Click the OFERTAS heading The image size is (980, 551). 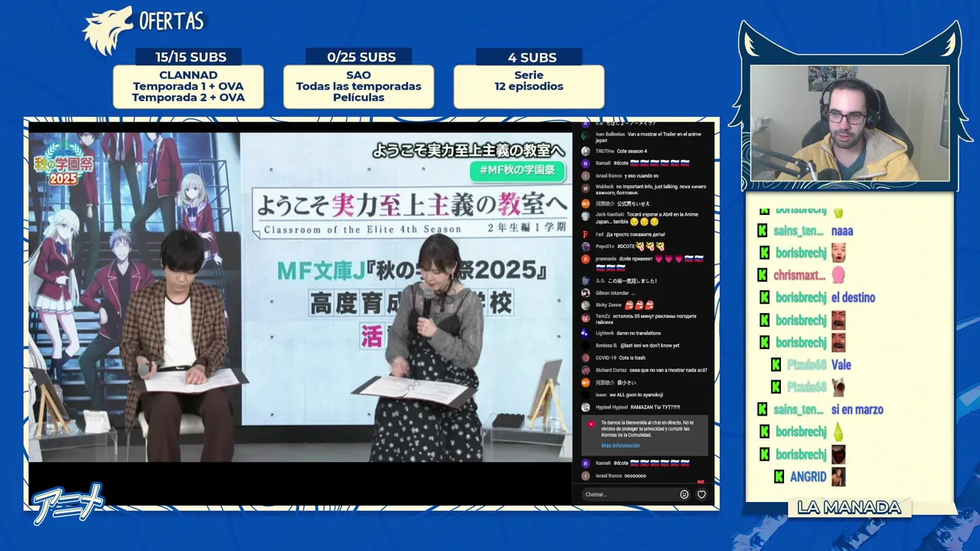point(171,21)
